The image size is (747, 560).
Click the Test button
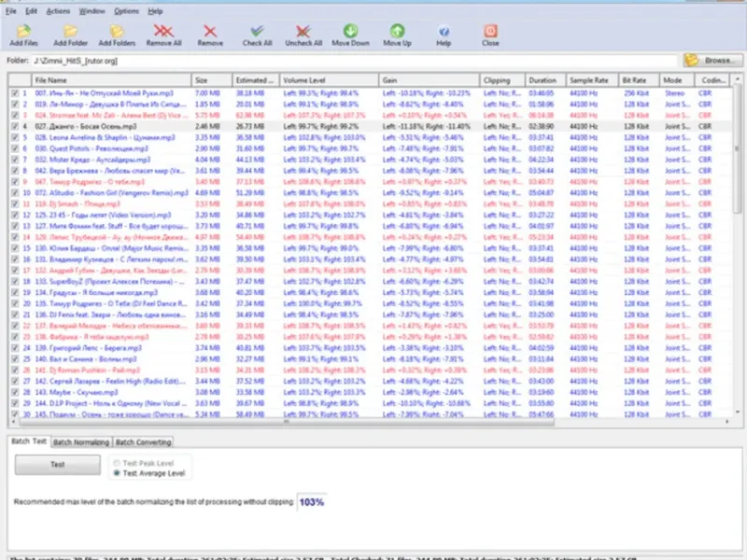click(58, 464)
